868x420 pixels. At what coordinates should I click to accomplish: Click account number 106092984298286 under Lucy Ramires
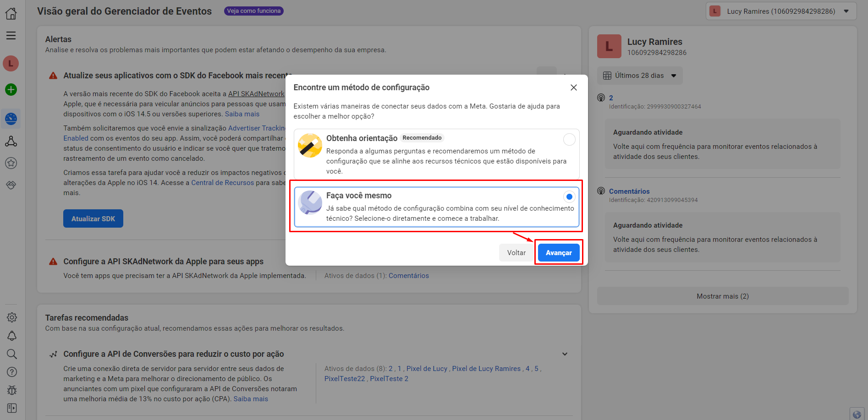pyautogui.click(x=657, y=53)
